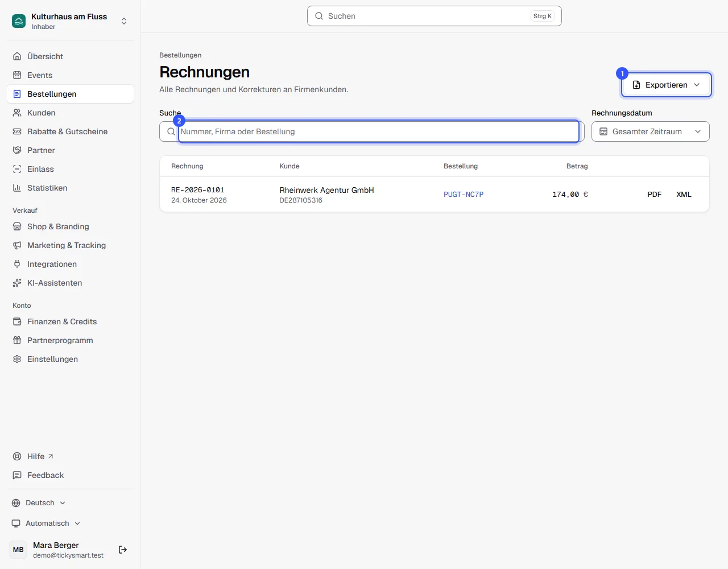
Task: Click the Marketing & Tracking megaphone icon
Action: 17,245
